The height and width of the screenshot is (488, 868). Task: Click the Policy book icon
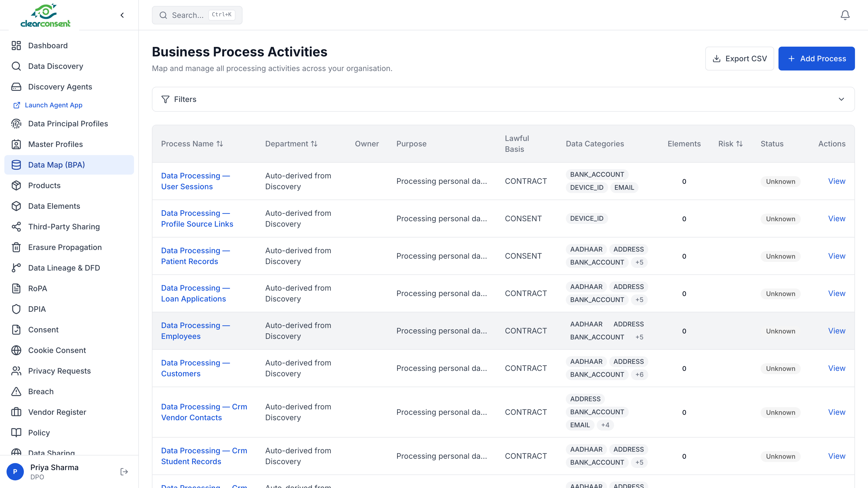pyautogui.click(x=16, y=432)
